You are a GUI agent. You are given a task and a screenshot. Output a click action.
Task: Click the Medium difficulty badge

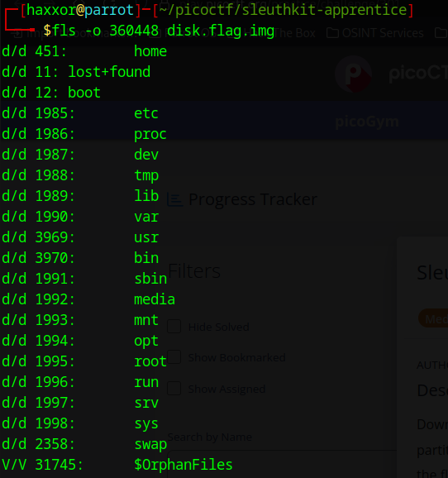[433, 318]
